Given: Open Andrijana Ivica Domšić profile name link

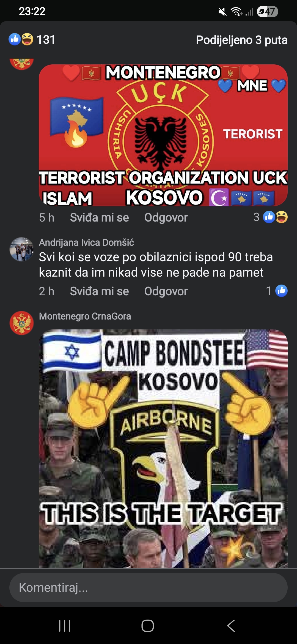Looking at the screenshot, I should (86, 242).
